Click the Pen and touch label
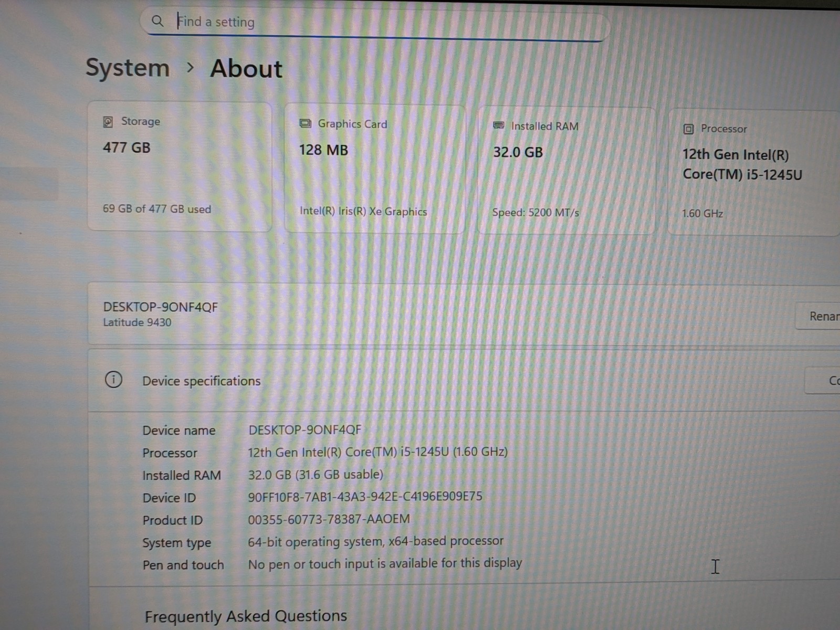This screenshot has height=630, width=840. point(183,565)
